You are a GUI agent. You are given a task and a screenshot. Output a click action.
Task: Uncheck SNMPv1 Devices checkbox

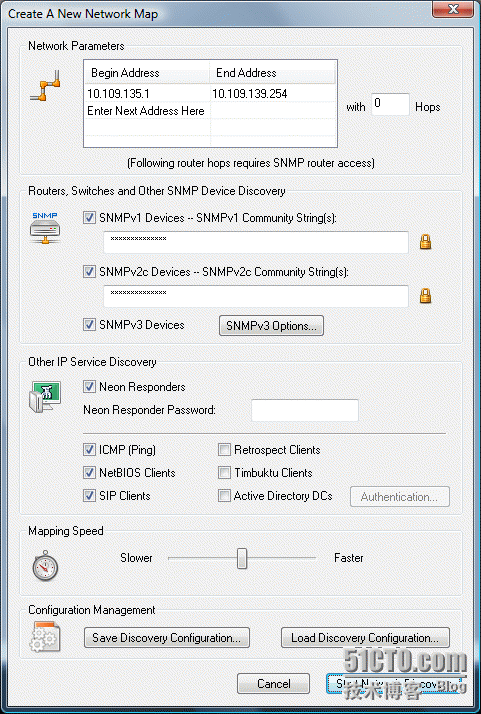coord(89,218)
